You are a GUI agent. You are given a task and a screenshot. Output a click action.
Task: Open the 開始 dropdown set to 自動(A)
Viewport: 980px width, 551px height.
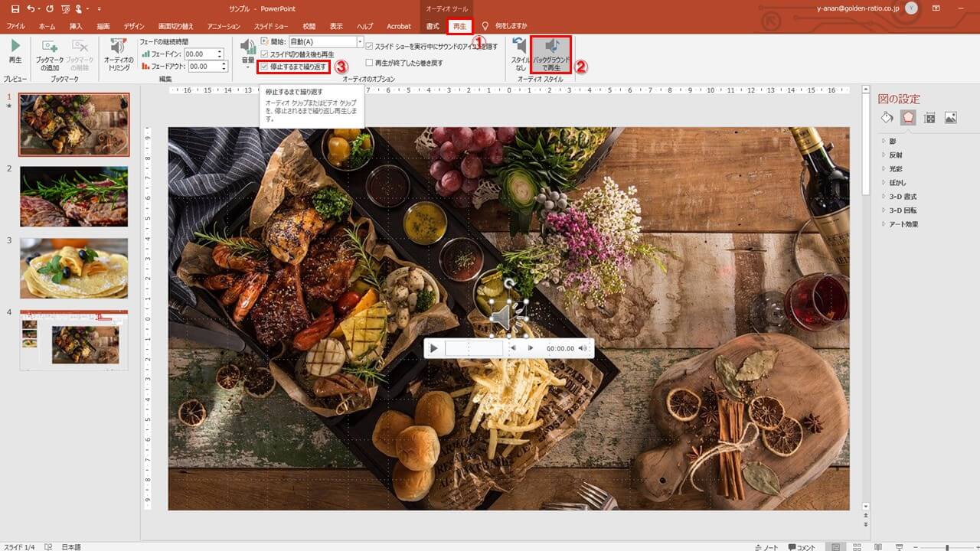click(x=359, y=42)
